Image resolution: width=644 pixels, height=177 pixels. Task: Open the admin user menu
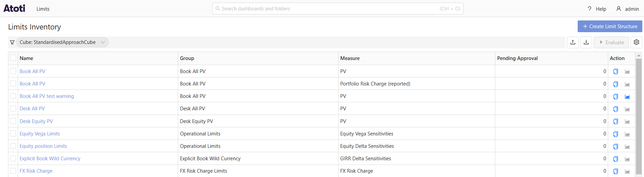[x=628, y=9]
